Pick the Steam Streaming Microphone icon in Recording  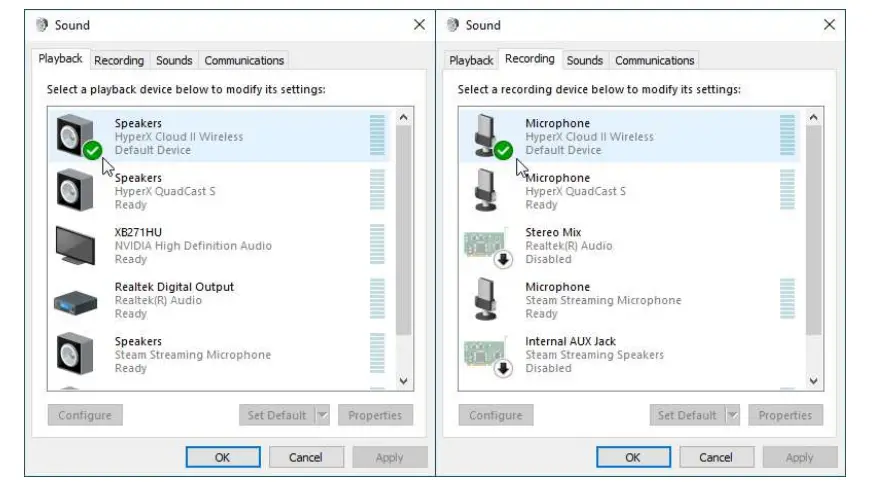[x=485, y=299]
